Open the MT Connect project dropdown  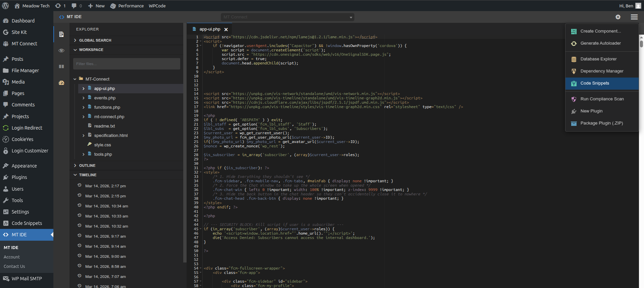(287, 17)
